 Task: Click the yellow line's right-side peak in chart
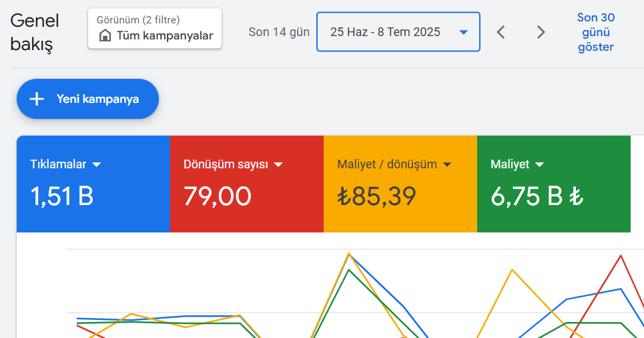[512, 270]
